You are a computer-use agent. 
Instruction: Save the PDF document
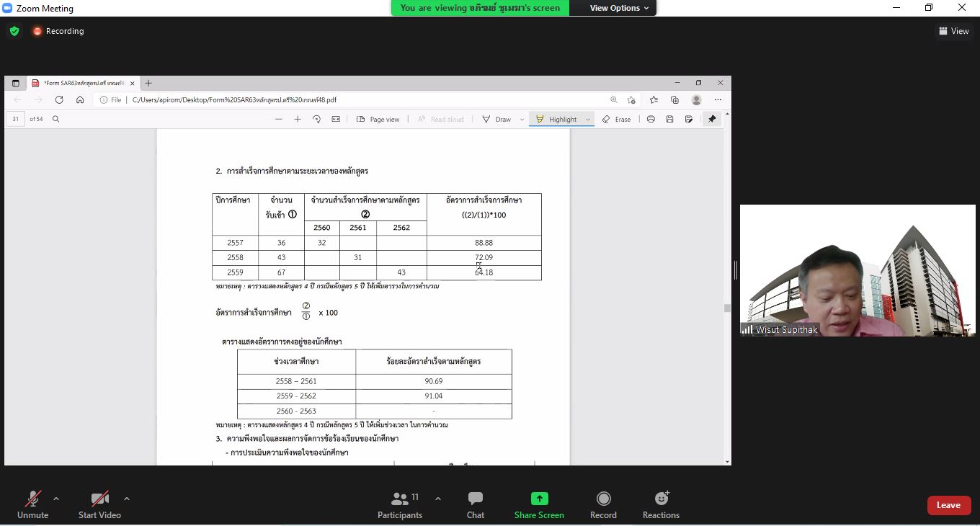tap(669, 119)
